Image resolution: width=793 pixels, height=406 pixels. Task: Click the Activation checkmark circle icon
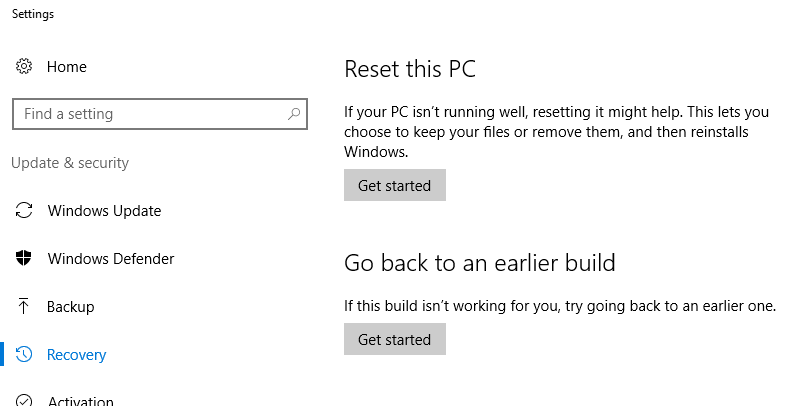coord(24,399)
